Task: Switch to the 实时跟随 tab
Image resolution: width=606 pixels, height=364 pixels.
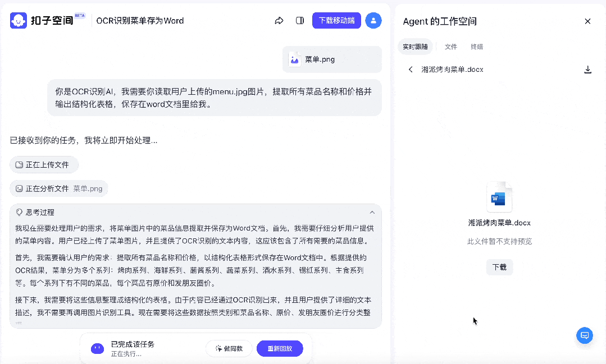Action: click(415, 47)
